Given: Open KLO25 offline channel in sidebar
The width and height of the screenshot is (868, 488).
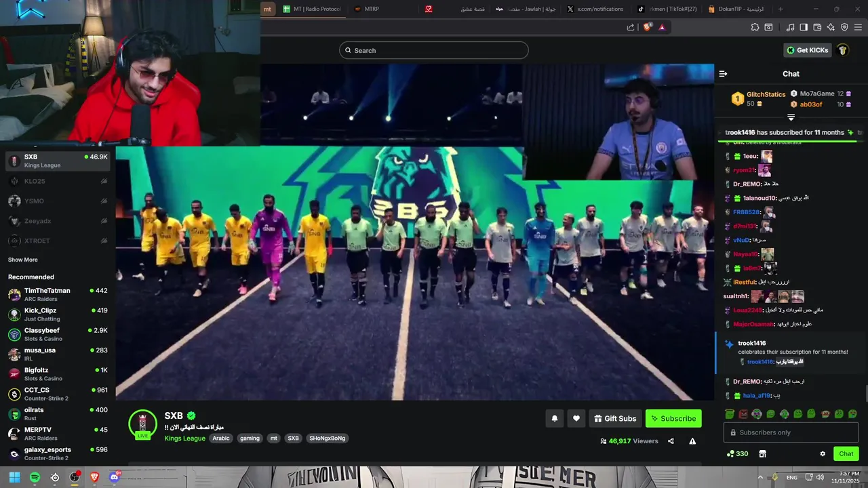Looking at the screenshot, I should click(58, 181).
